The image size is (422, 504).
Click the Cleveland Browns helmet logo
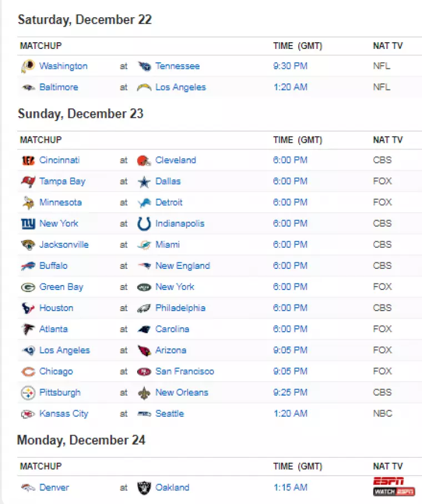144,161
